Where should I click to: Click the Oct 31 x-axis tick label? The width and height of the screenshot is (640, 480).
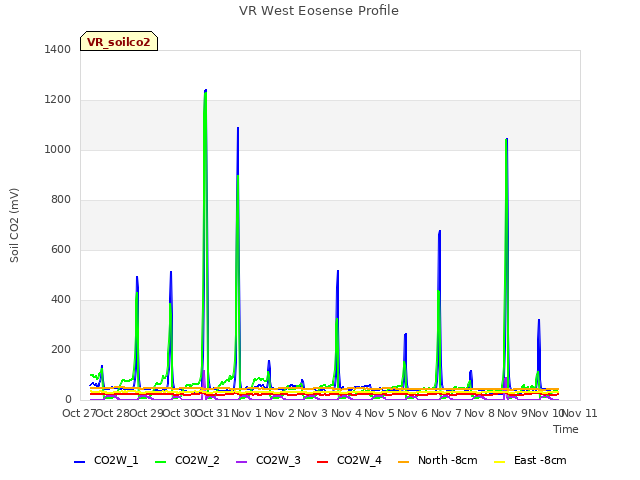click(x=212, y=413)
